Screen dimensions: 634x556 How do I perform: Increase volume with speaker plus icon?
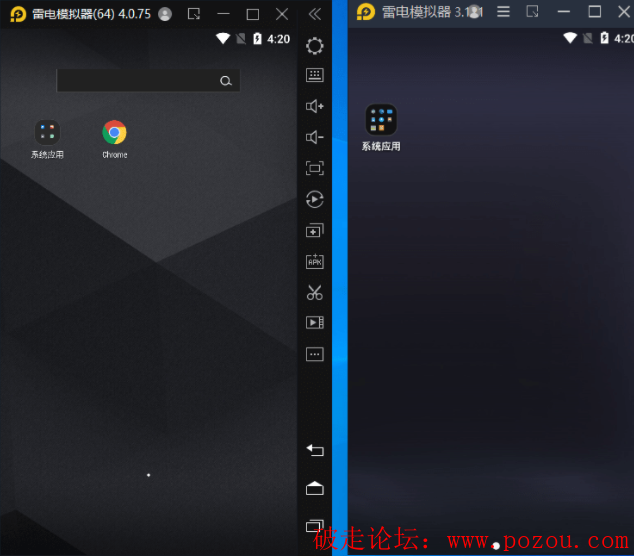coord(315,106)
